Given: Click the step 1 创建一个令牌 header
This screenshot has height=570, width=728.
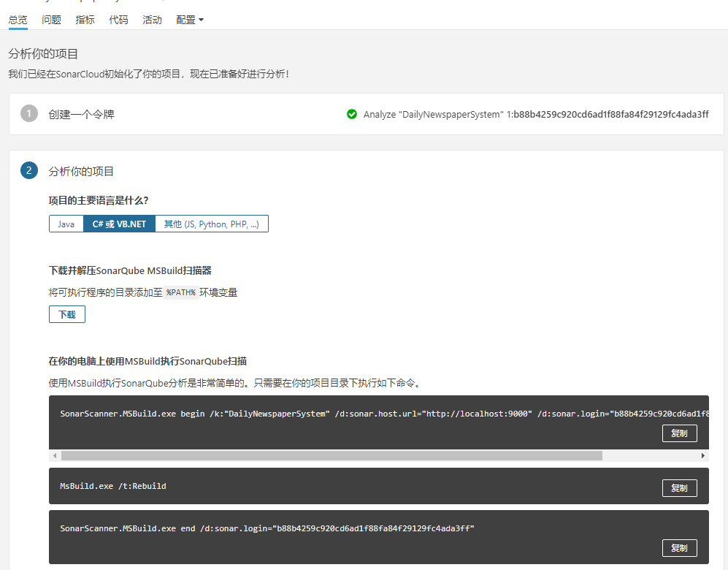Looking at the screenshot, I should pos(81,114).
